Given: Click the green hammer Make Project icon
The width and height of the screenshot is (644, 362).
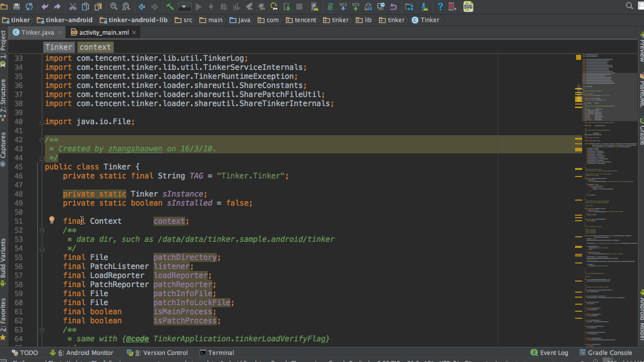Looking at the screenshot, I should 170,7.
